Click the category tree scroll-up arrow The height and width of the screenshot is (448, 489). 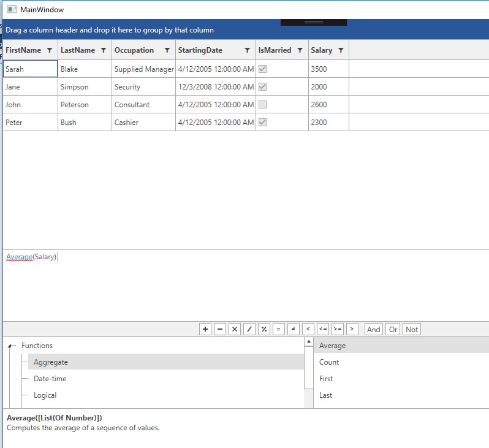(309, 341)
